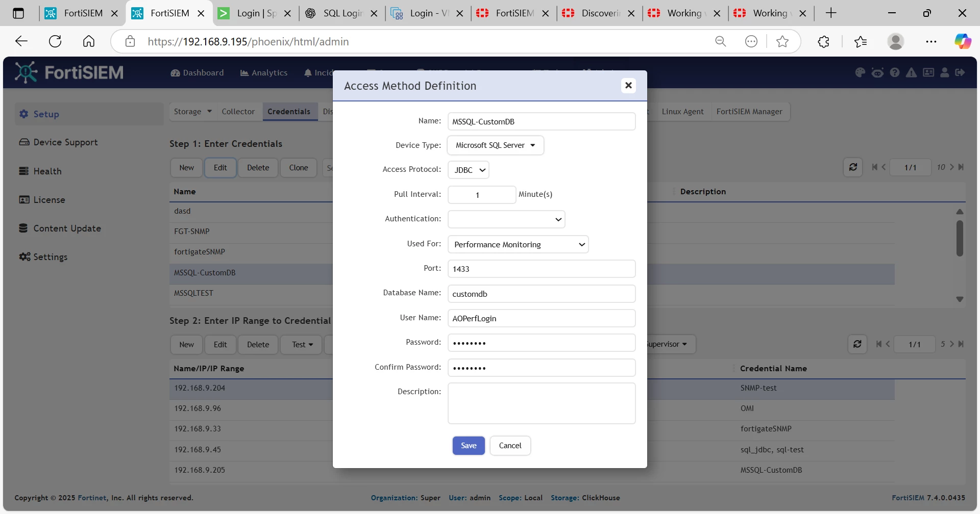Click Clone in Step 1 credentials

(299, 168)
